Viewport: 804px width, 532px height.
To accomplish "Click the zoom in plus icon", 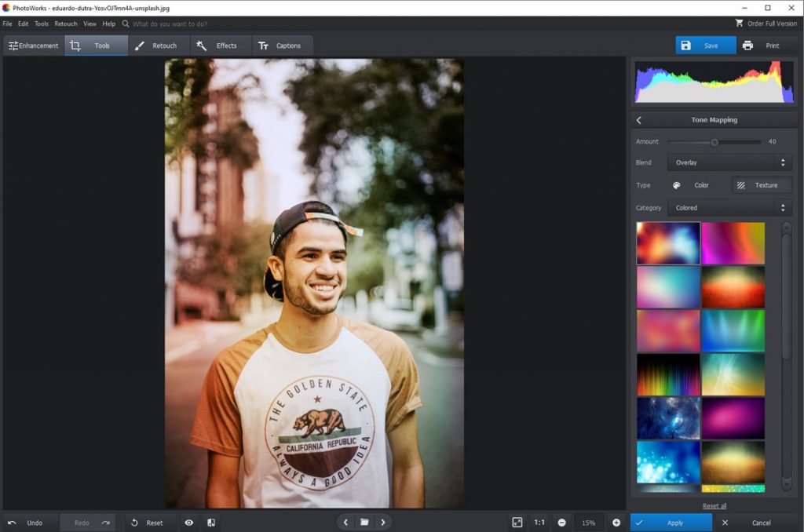I will tap(616, 522).
